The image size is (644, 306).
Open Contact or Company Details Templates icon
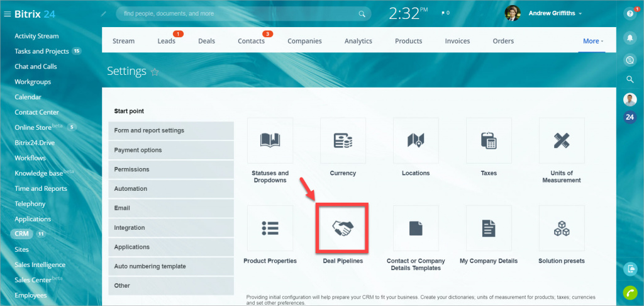pos(416,229)
